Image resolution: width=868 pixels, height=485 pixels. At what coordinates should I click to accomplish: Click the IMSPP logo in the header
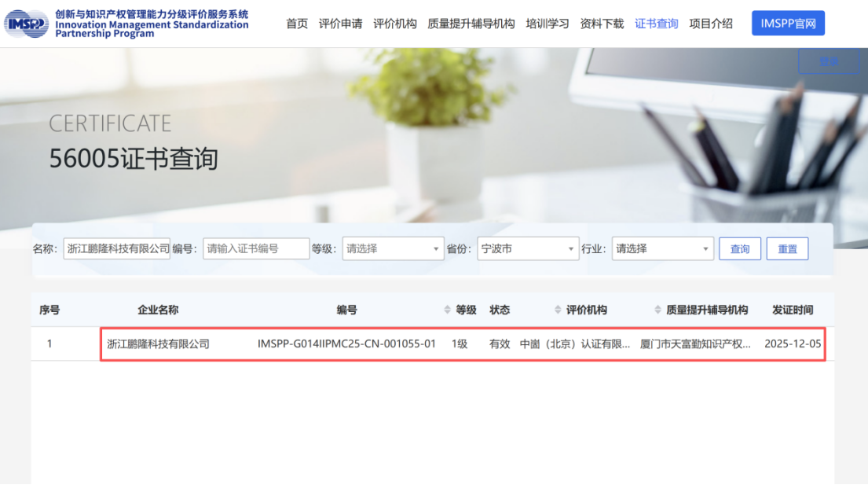click(x=27, y=24)
